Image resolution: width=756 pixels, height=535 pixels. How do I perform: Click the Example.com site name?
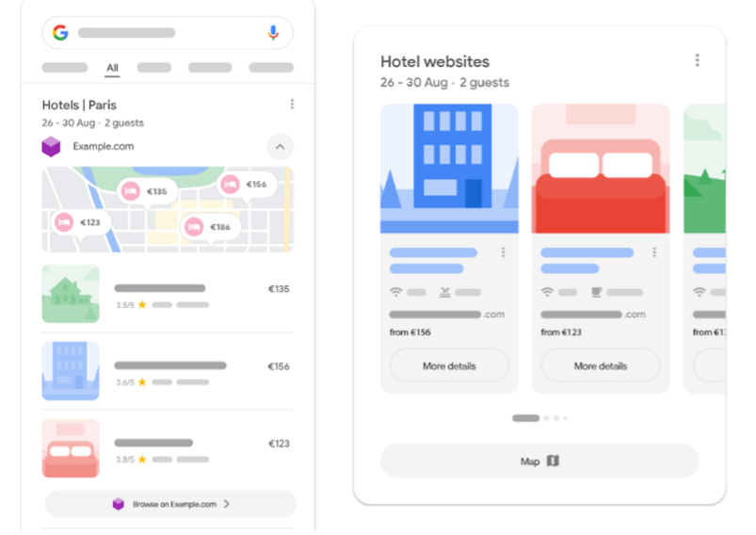[x=104, y=146]
